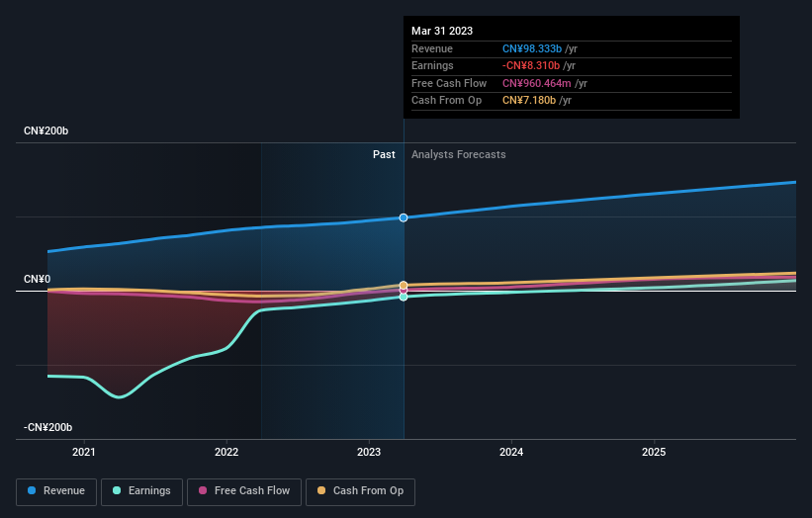Toggle the Cash From Op legend button
The width and height of the screenshot is (812, 518).
pos(360,491)
